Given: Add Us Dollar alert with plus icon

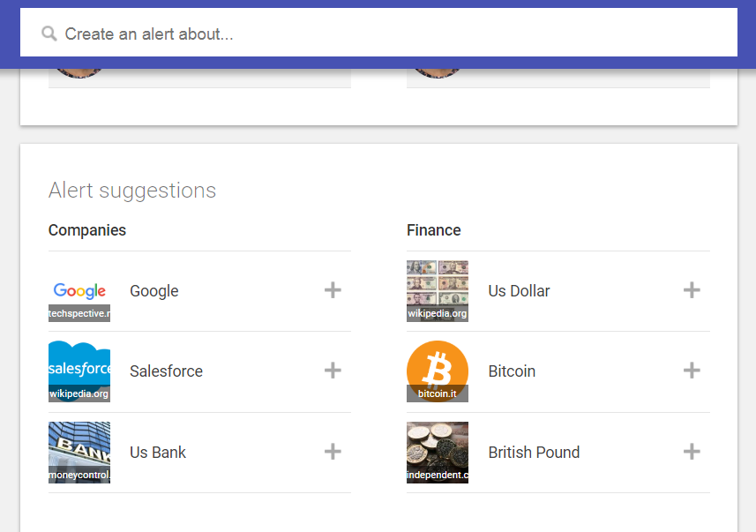Looking at the screenshot, I should 692,290.
